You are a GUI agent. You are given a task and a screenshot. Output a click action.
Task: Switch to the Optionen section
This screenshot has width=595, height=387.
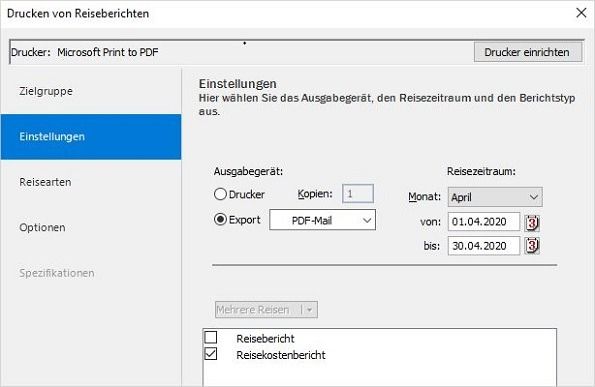click(x=91, y=228)
